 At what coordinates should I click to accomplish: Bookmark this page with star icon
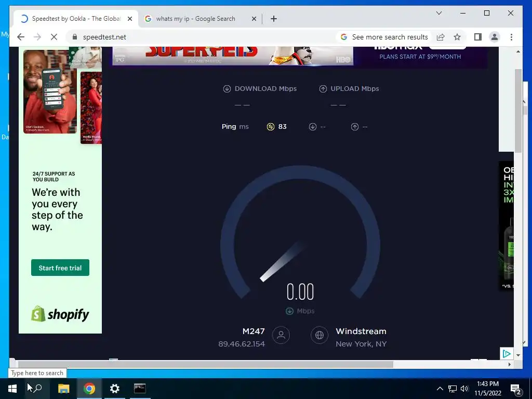(457, 37)
